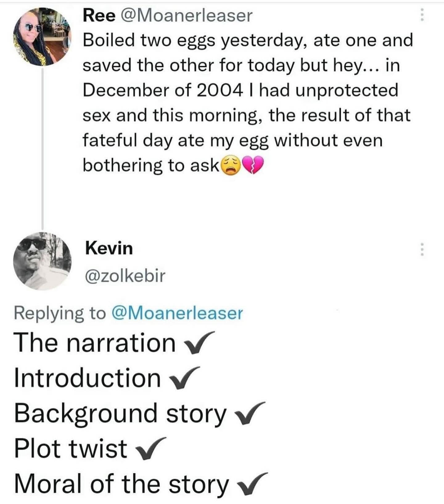Click the checkmark after Plot twist
This screenshot has height=504, width=444.
pos(150,449)
